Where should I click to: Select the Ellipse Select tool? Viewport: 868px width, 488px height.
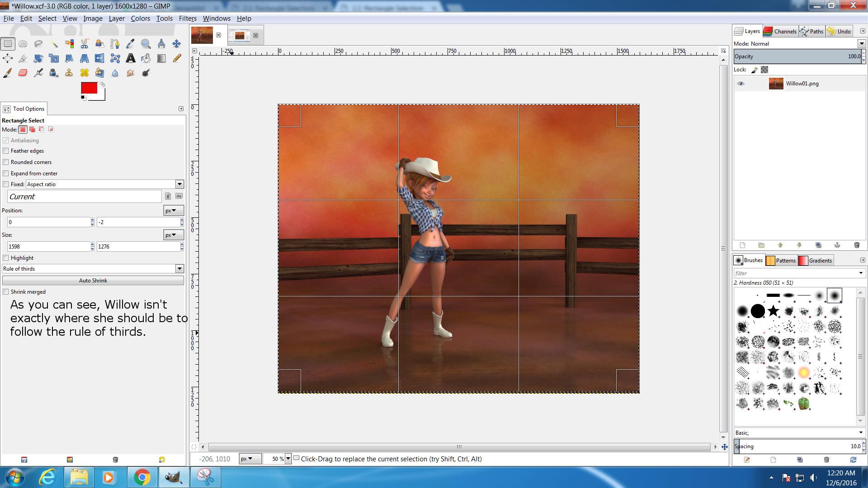click(23, 44)
